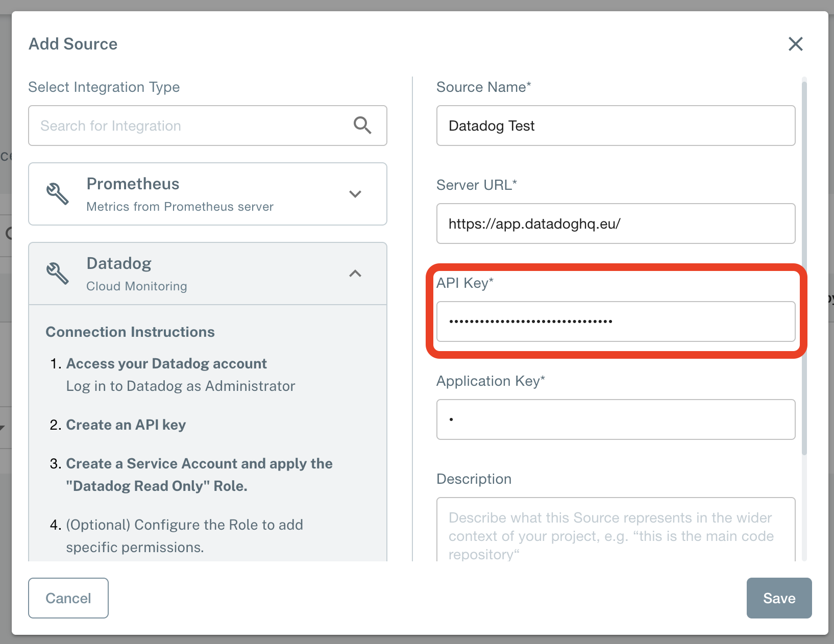This screenshot has height=644, width=834.
Task: Click the Datadog wrench icon
Action: [x=58, y=274]
